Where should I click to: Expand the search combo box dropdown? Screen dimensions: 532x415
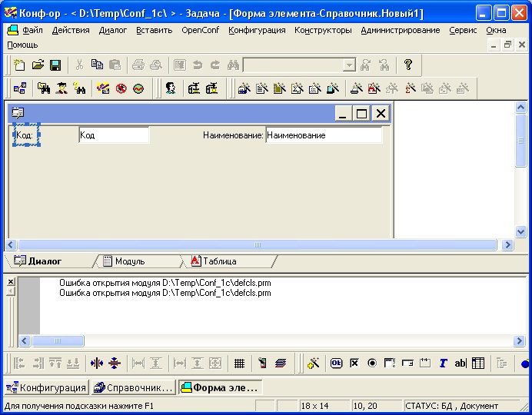[349, 66]
